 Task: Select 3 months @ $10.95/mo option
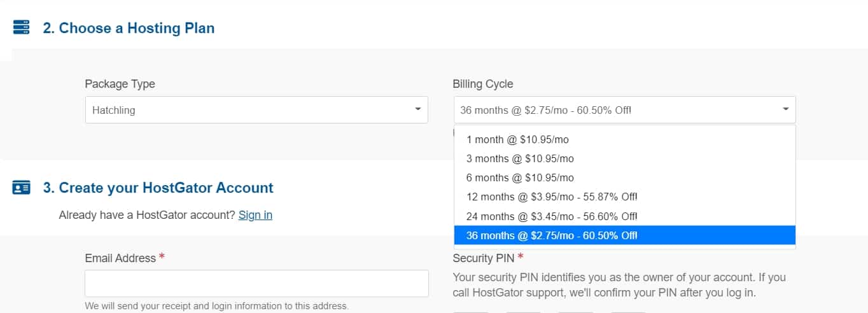point(624,158)
